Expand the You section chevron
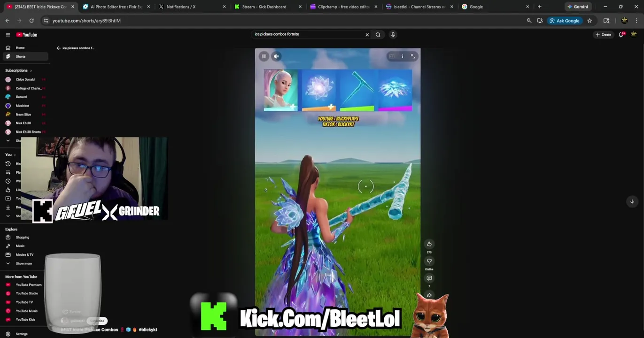Screen dimensions: 644x338 coord(15,154)
